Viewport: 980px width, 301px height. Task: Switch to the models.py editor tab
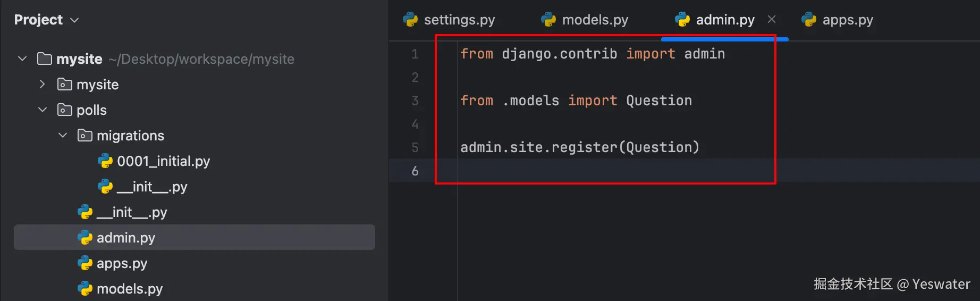(595, 20)
